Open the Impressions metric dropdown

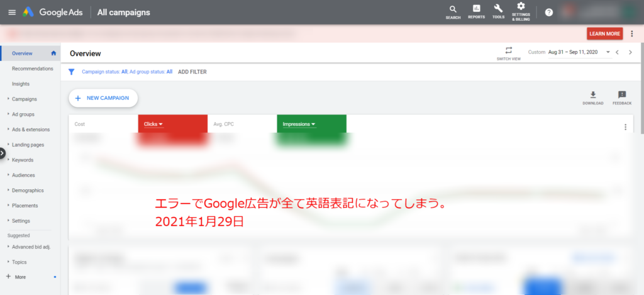[299, 124]
